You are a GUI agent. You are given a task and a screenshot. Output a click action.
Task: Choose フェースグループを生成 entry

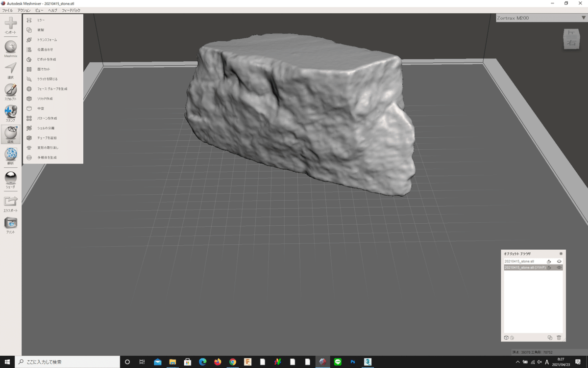pos(52,89)
